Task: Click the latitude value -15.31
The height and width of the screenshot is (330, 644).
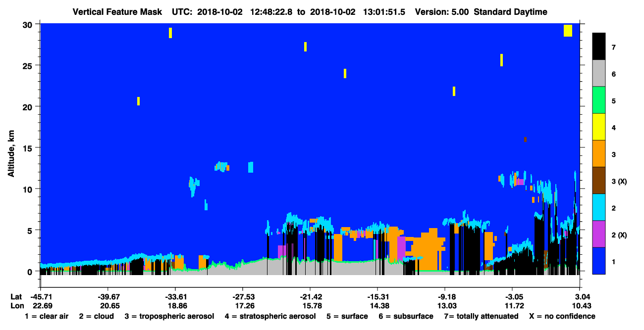Action: click(x=377, y=297)
